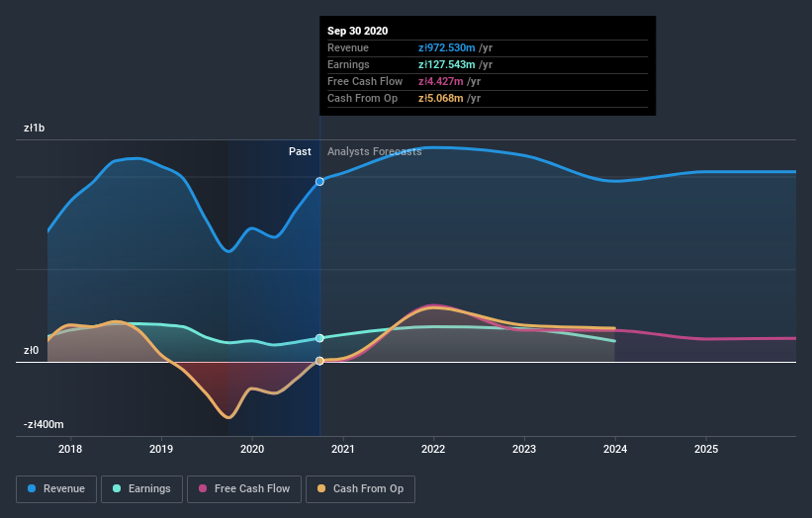Select the 2024 x-axis label
The image size is (812, 518).
click(615, 449)
